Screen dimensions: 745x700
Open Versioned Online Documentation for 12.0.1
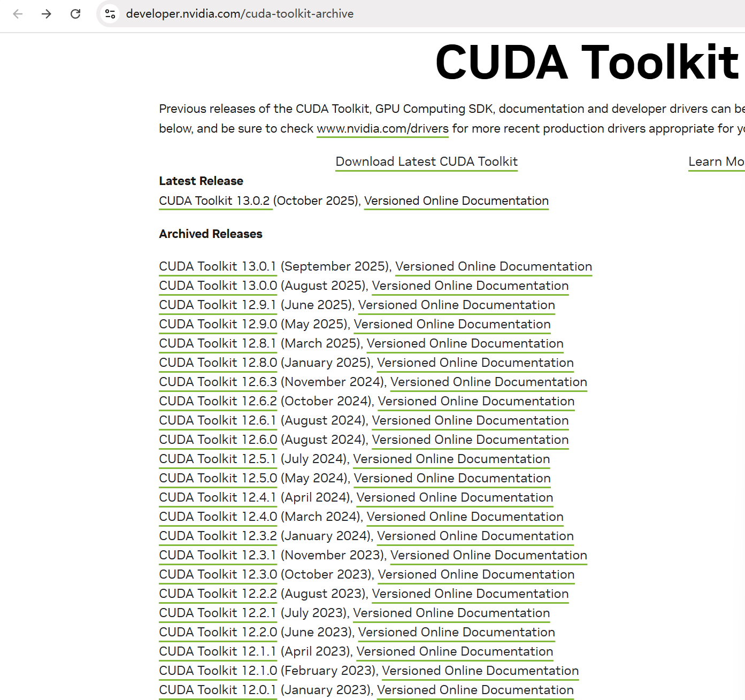pyautogui.click(x=475, y=690)
